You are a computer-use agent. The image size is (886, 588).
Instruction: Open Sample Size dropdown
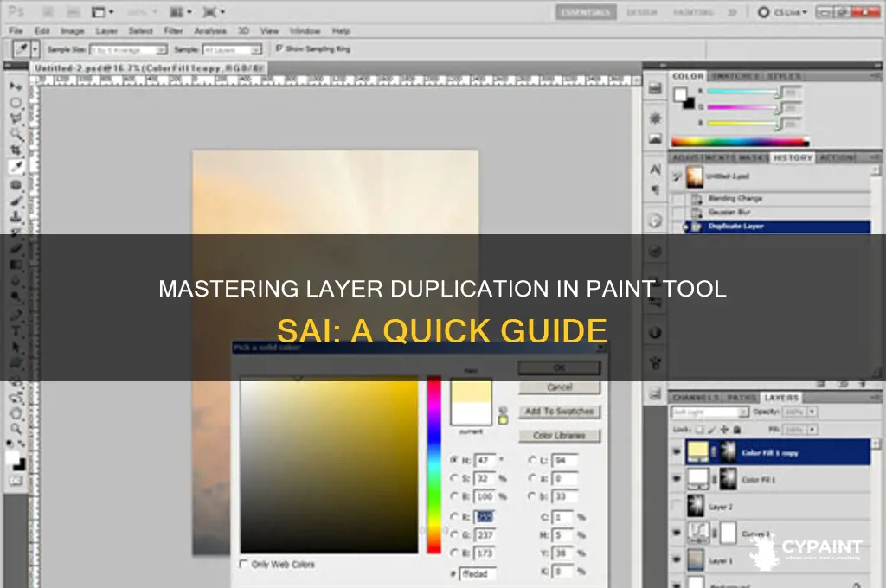click(x=129, y=49)
